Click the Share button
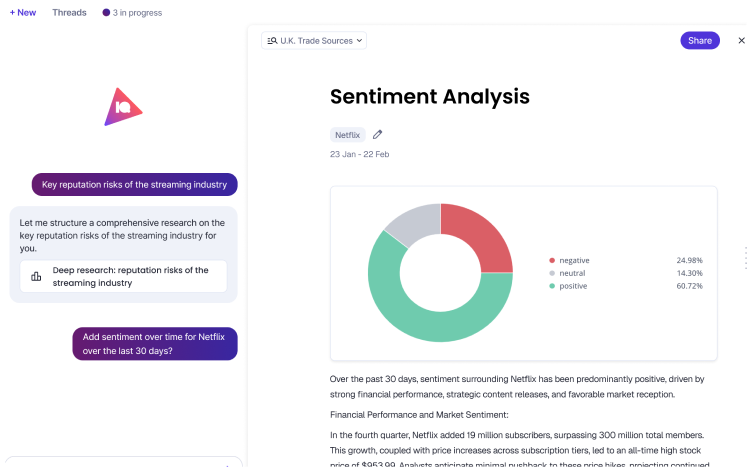 pyautogui.click(x=700, y=41)
